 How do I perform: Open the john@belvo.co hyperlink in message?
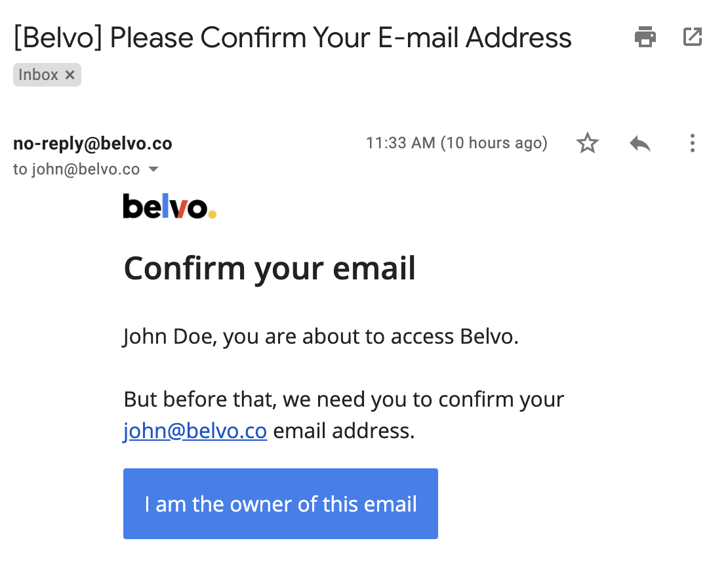click(195, 431)
